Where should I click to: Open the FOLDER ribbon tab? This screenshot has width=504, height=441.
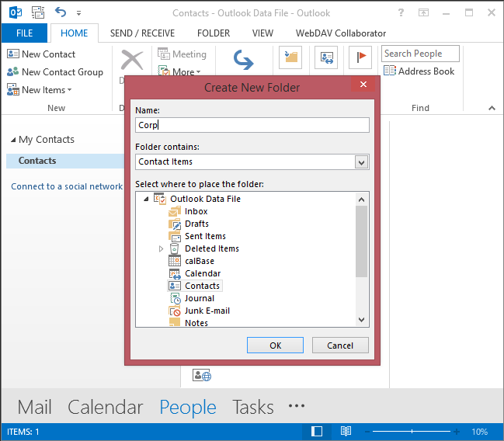click(x=214, y=33)
